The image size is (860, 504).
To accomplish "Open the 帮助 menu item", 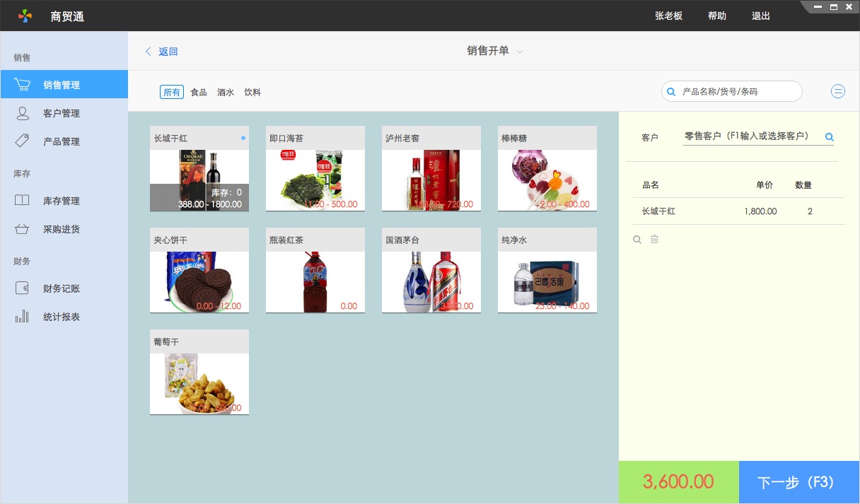I will pyautogui.click(x=716, y=16).
